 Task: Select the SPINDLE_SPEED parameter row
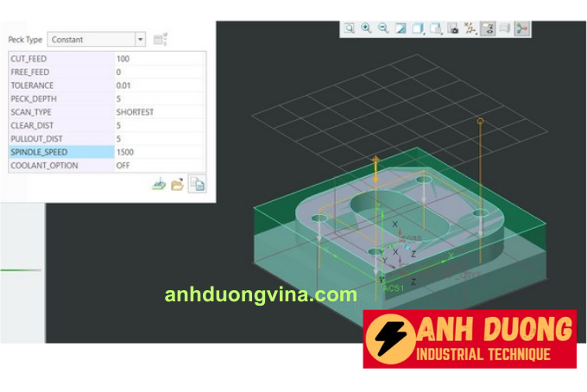[59, 152]
